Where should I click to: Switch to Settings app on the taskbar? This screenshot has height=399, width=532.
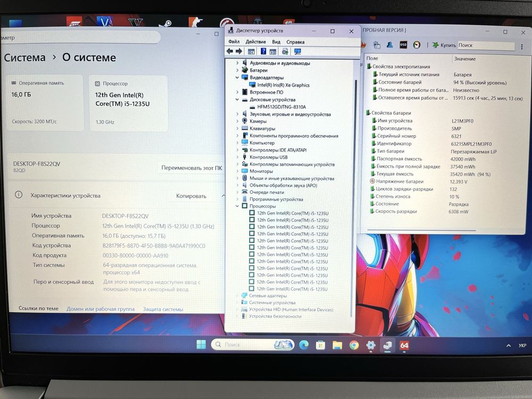click(371, 345)
